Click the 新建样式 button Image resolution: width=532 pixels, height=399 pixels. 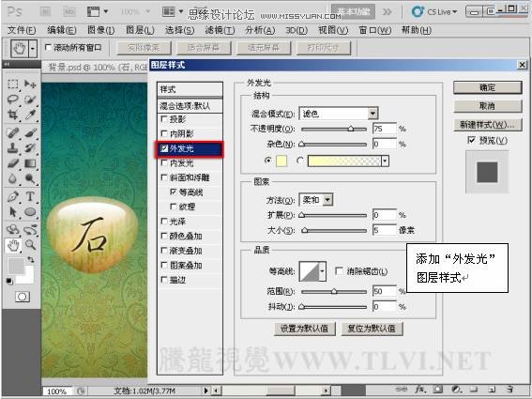coord(487,125)
